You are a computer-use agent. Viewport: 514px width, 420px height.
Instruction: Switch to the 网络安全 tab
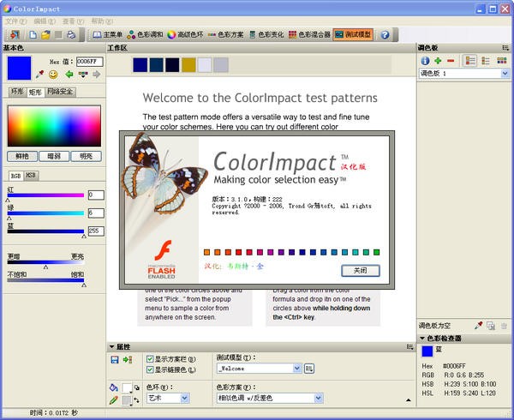(60, 92)
